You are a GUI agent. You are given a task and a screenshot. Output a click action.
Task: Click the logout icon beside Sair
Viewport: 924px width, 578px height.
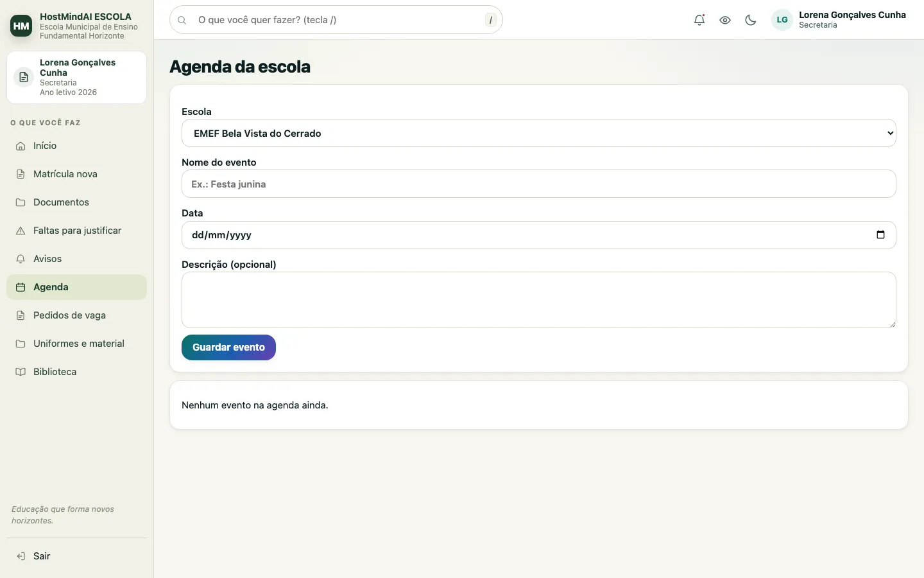pyautogui.click(x=21, y=556)
